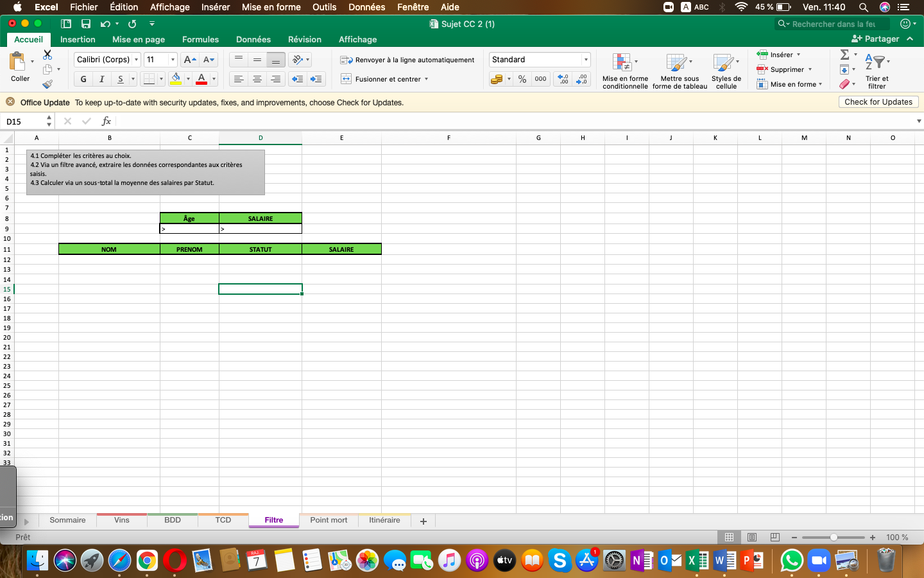Increase the font size with the larger A
This screenshot has height=578, width=924.
[190, 60]
